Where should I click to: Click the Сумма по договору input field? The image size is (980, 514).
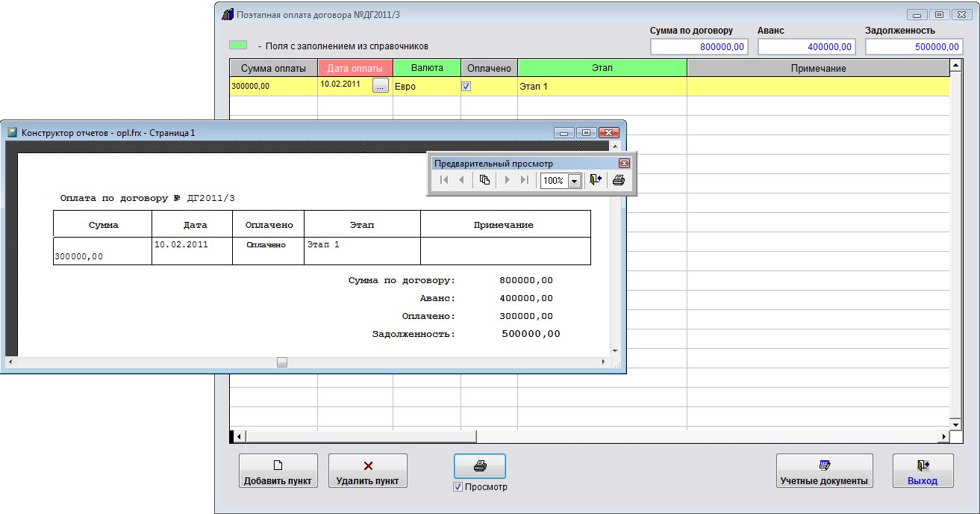click(x=700, y=47)
